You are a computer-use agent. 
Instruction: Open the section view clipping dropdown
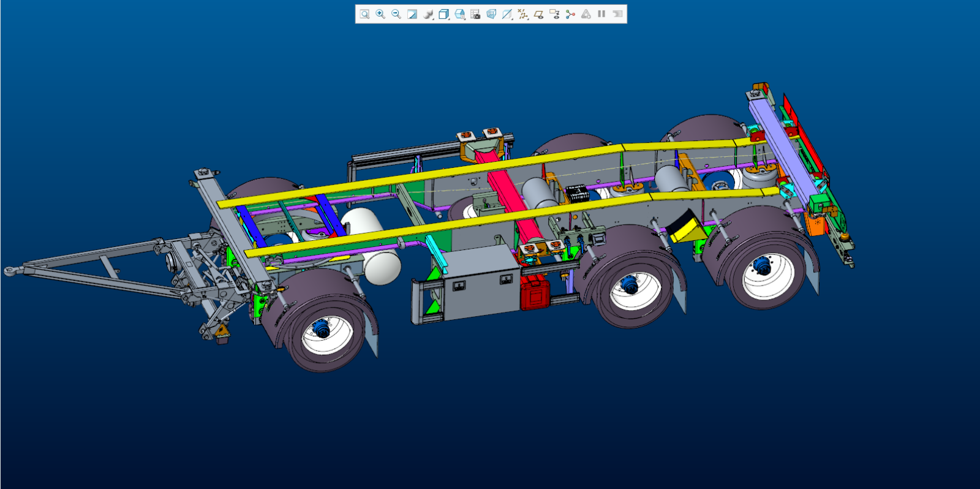507,14
